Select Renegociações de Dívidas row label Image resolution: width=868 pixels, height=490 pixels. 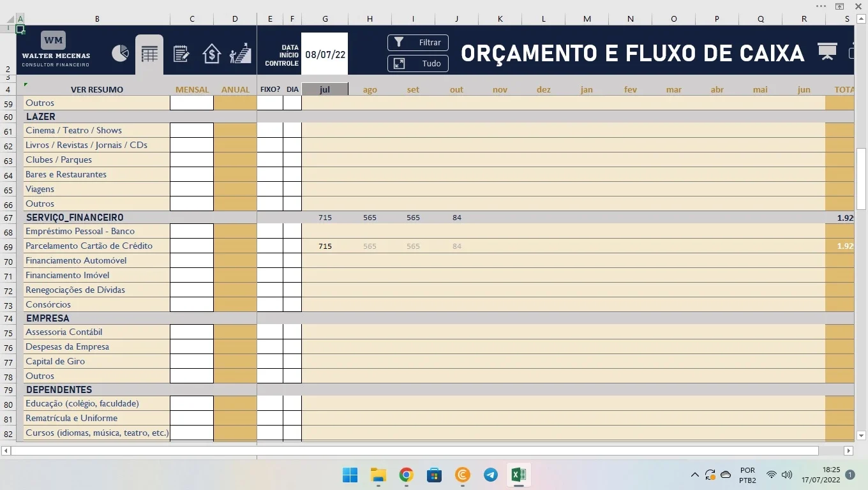75,290
